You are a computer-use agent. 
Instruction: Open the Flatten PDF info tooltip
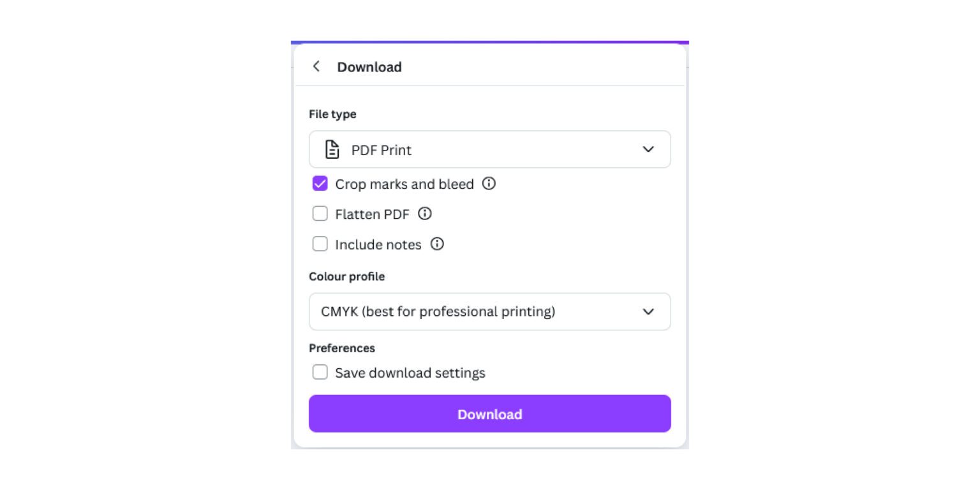pos(424,214)
